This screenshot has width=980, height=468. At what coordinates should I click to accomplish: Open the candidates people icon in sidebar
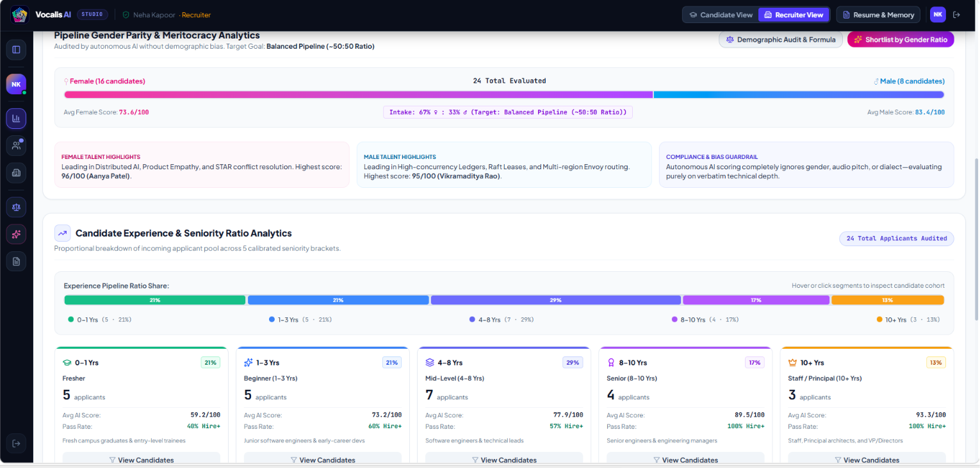click(16, 146)
